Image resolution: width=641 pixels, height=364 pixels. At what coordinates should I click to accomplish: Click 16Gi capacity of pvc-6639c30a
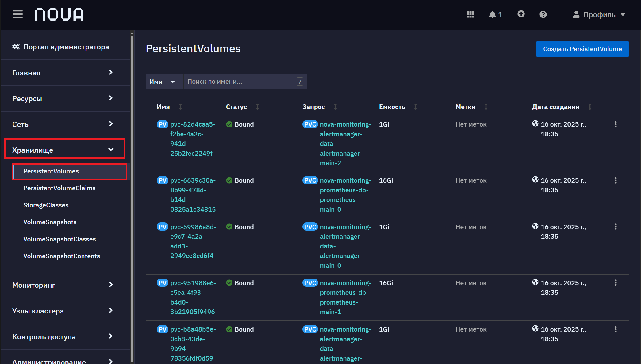[386, 180]
